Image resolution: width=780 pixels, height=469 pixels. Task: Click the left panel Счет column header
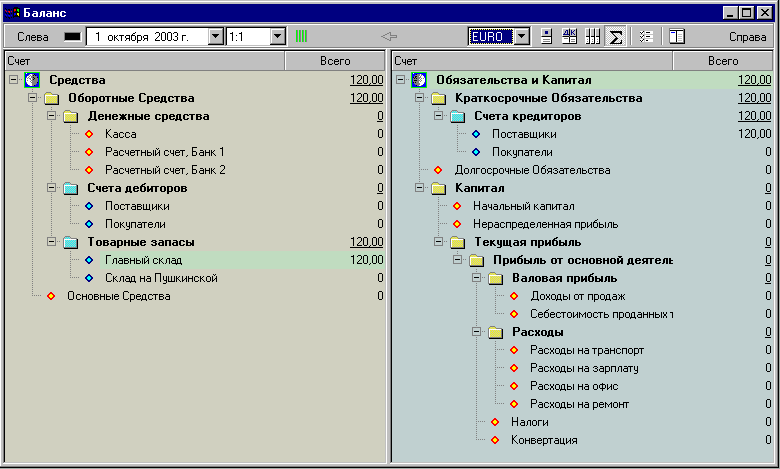pos(145,61)
